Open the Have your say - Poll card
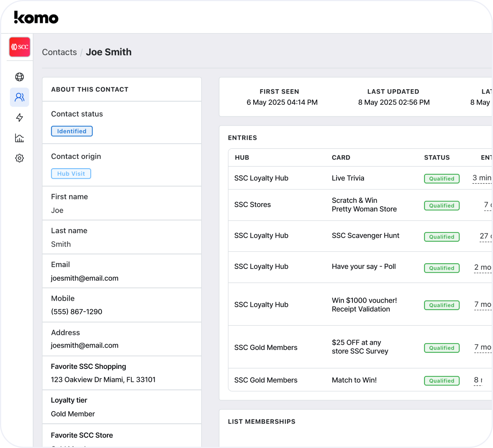This screenshot has height=448, width=493. [x=364, y=266]
